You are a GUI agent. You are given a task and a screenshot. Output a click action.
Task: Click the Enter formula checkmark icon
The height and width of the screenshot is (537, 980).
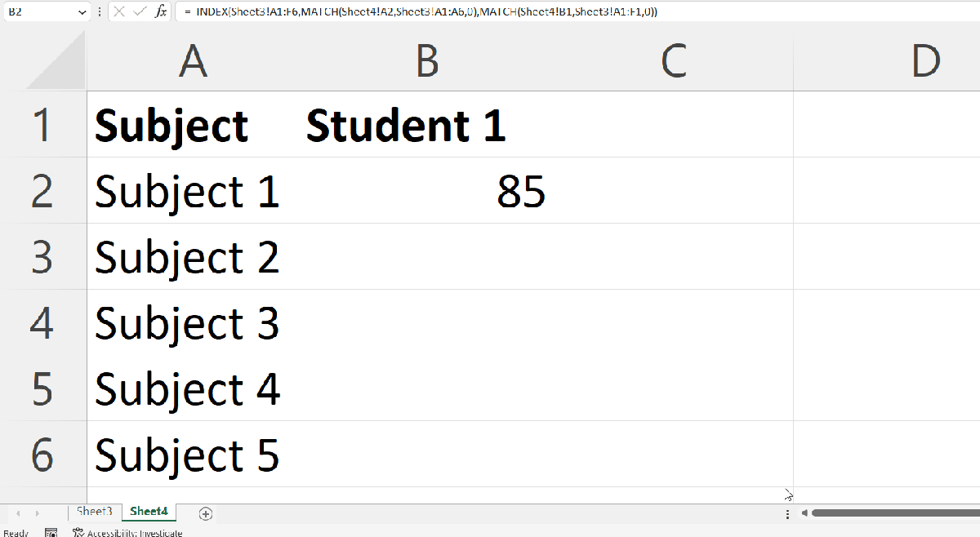coord(140,12)
